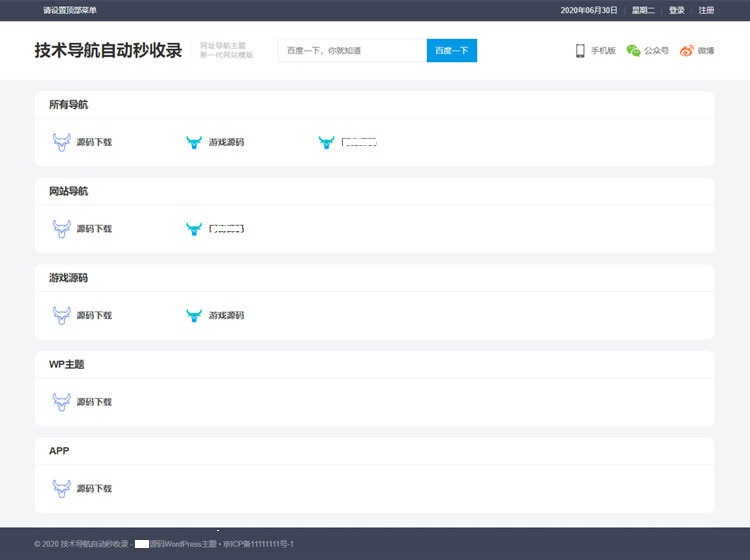The height and width of the screenshot is (560, 750).
Task: Select the APP section heading
Action: [59, 450]
